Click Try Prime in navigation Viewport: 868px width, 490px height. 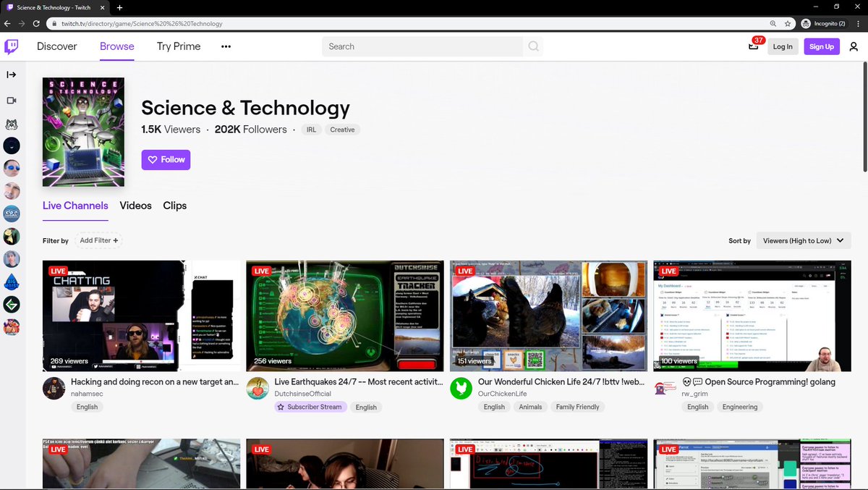[x=179, y=46]
